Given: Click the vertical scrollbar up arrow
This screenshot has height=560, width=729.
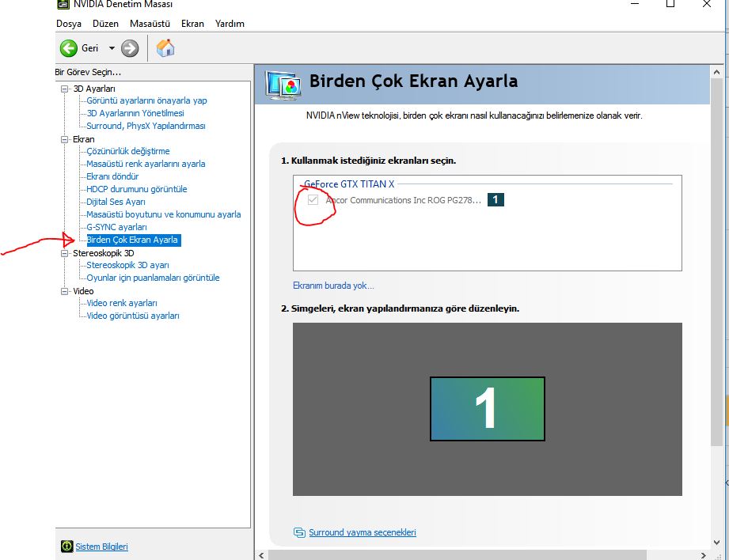Looking at the screenshot, I should pyautogui.click(x=716, y=72).
